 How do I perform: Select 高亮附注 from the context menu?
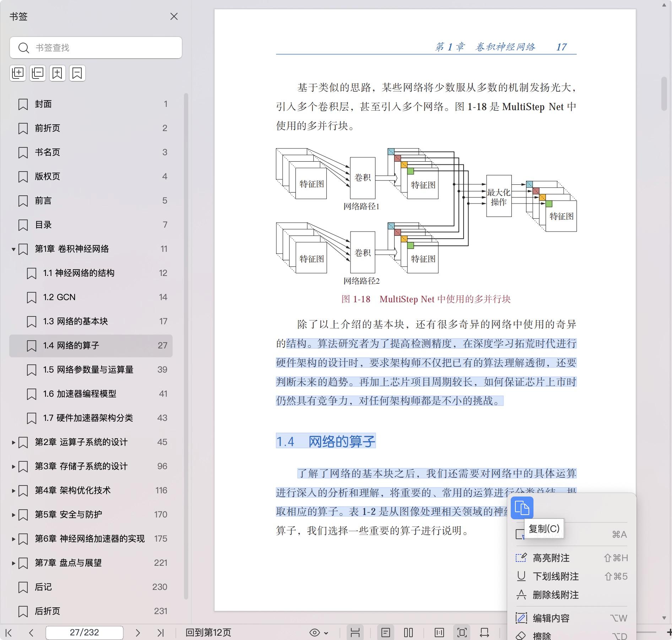(551, 558)
